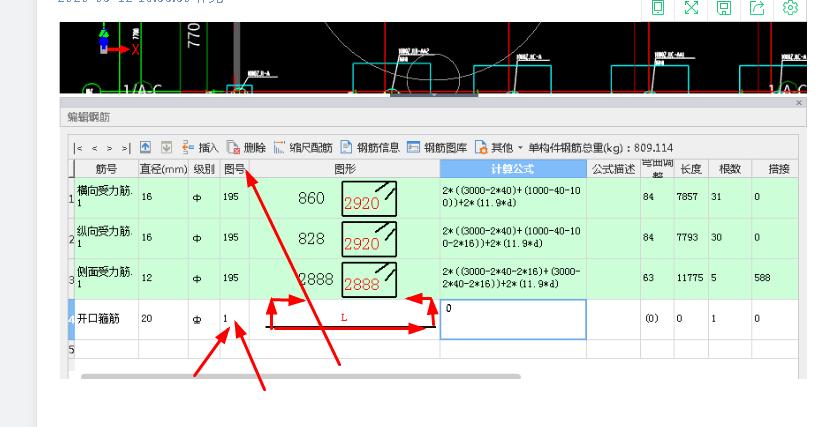Click 插入 insert row button
Viewport: 839px width, 427px height.
click(200, 148)
